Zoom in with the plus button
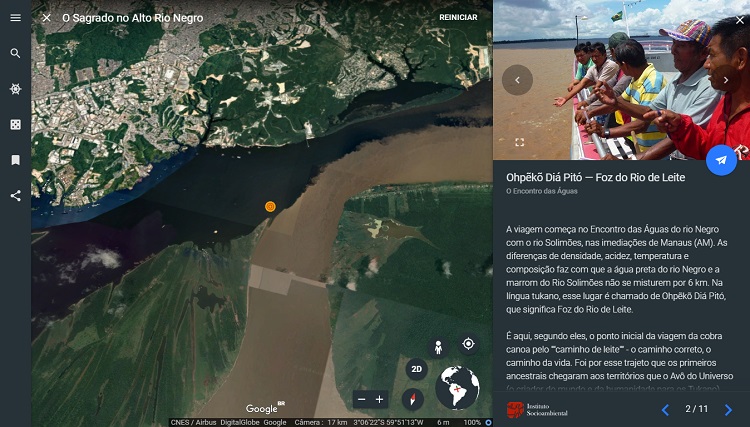 click(379, 399)
